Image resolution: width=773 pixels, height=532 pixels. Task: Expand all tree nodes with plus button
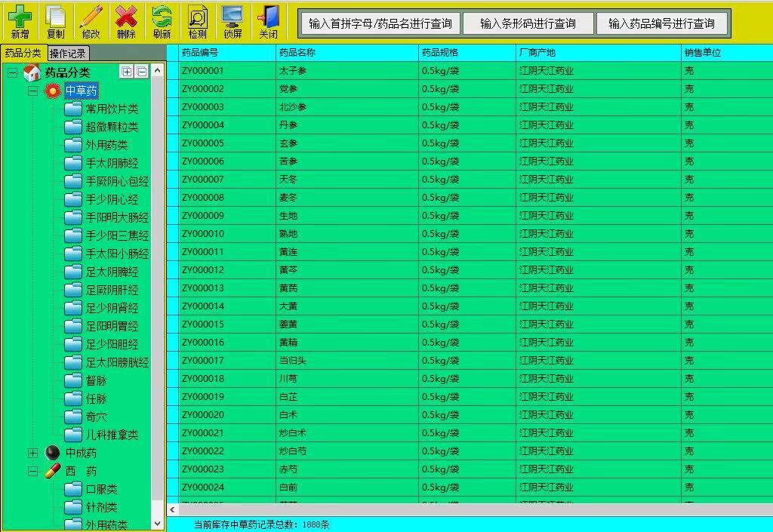coord(127,72)
